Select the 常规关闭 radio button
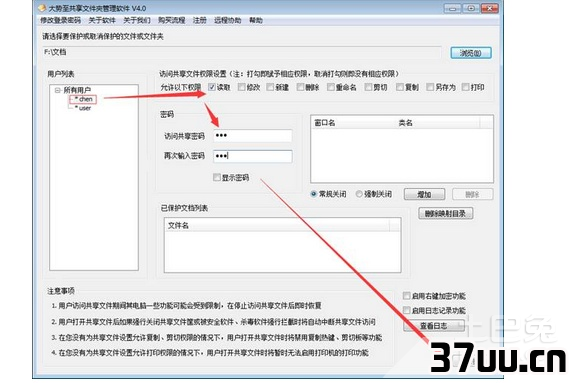This screenshot has height=383, width=579. [x=314, y=194]
